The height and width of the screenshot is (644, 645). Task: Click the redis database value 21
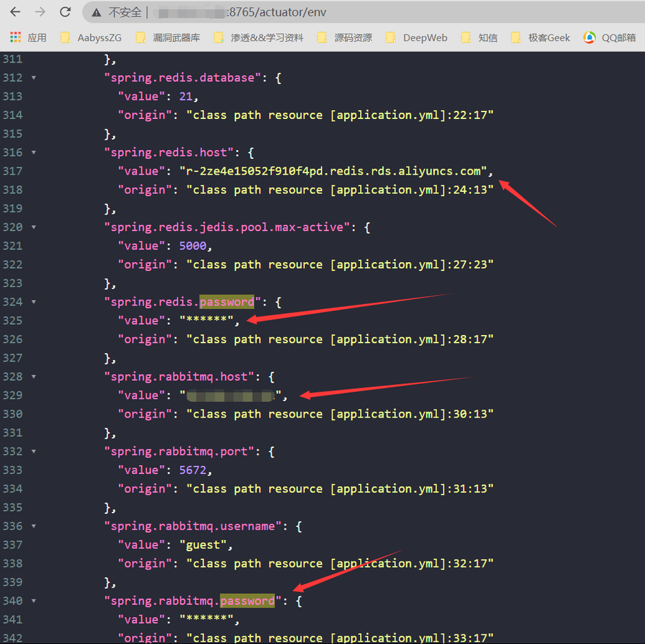pyautogui.click(x=186, y=96)
